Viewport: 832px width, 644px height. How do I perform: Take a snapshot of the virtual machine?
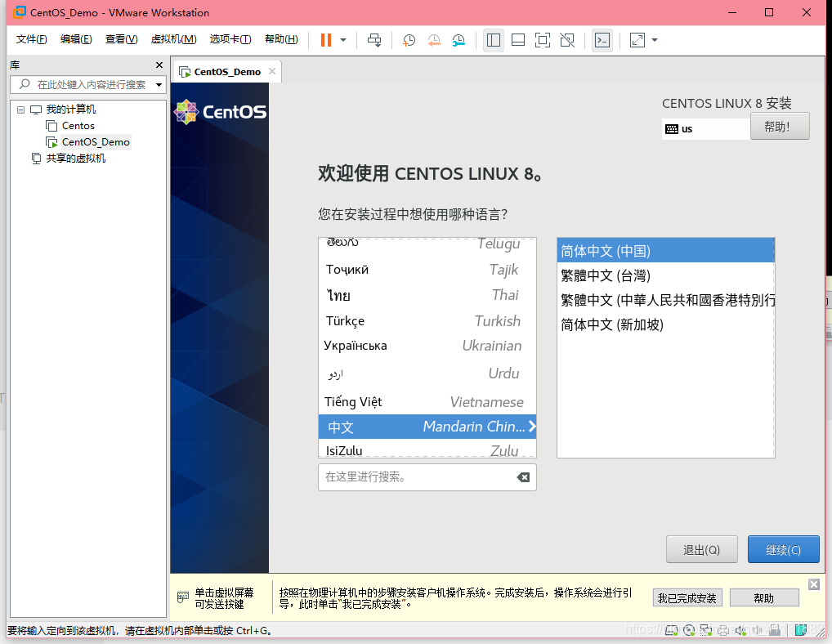[409, 40]
